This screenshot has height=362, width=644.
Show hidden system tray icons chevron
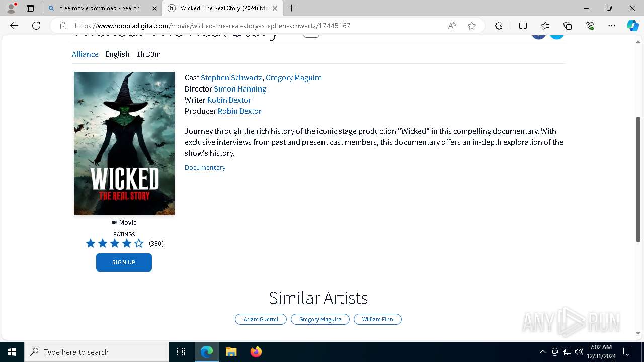542,352
